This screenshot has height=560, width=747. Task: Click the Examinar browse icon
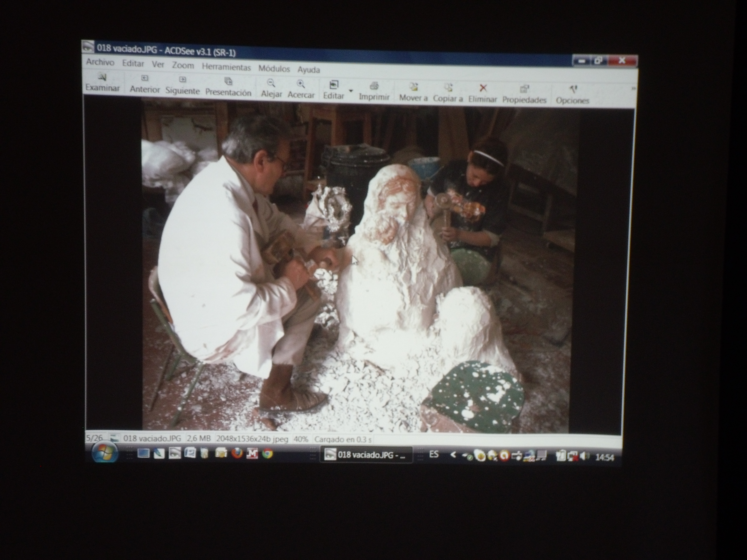[x=102, y=77]
